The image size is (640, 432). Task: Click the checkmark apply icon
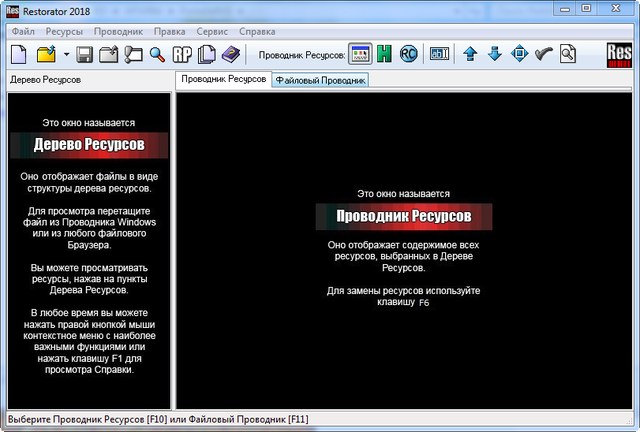(x=543, y=54)
